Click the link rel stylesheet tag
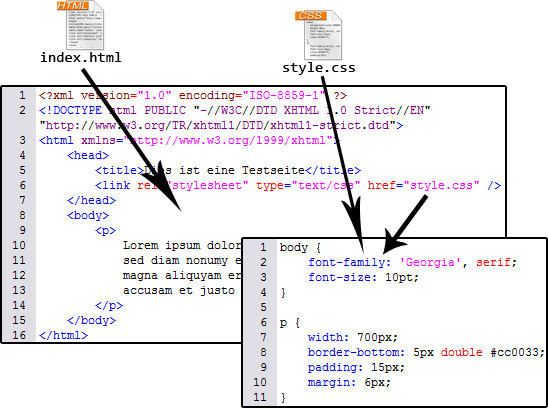 coord(298,185)
